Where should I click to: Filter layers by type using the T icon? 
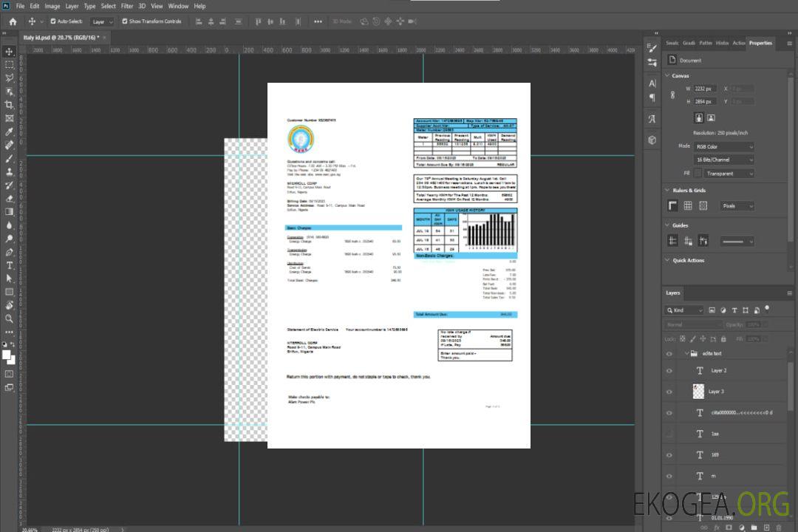click(734, 310)
